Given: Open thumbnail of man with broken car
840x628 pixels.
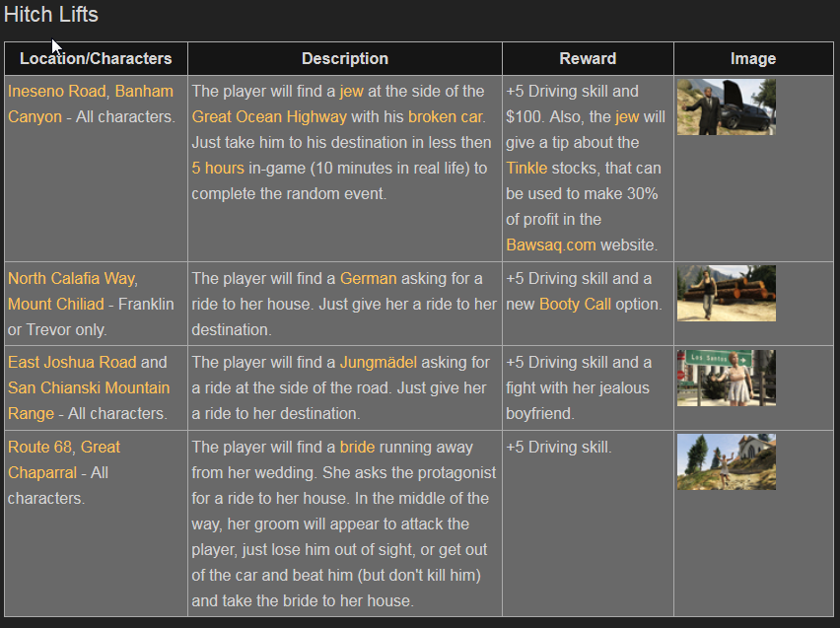Looking at the screenshot, I should coord(726,106).
